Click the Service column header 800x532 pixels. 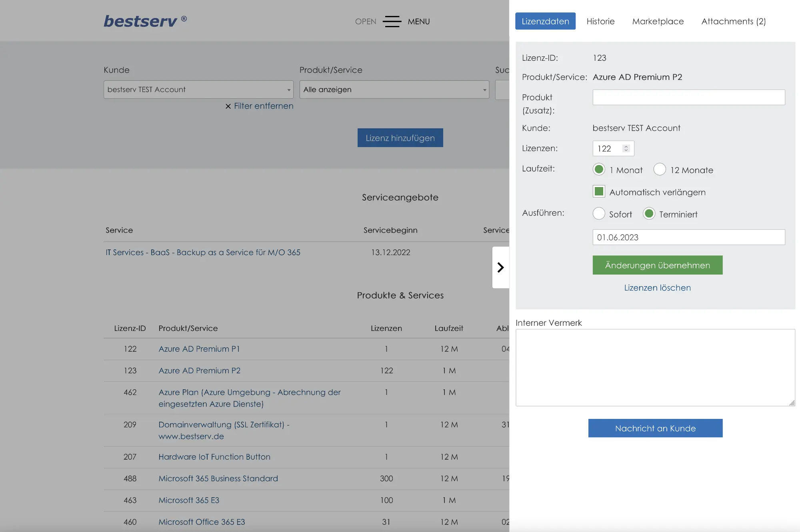(119, 230)
